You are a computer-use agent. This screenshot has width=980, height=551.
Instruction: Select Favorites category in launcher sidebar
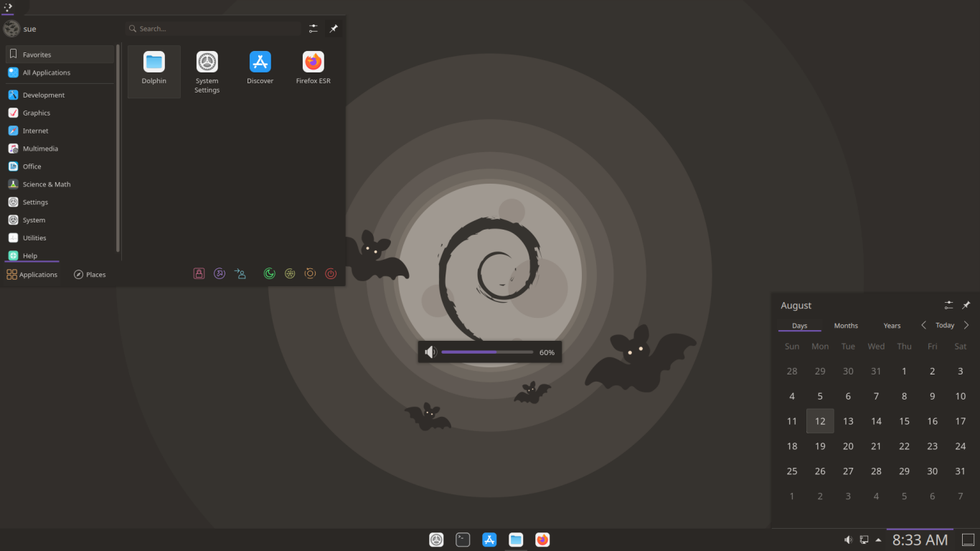[x=60, y=55]
